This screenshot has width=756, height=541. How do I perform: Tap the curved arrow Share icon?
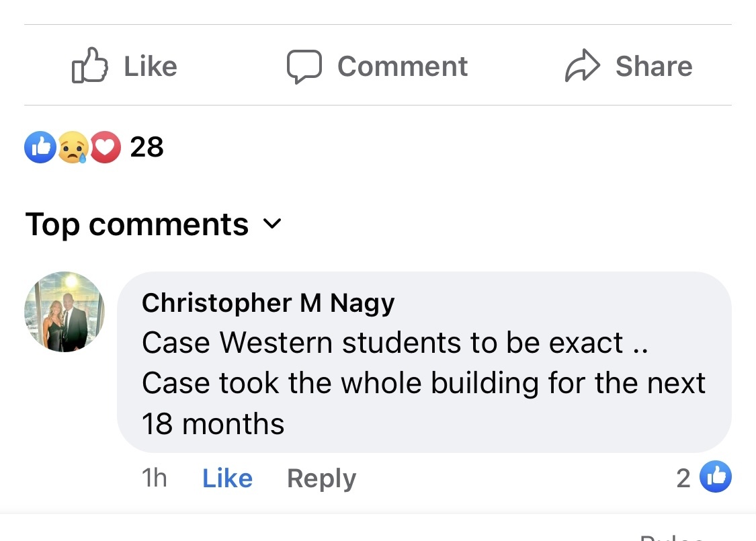[x=583, y=66]
